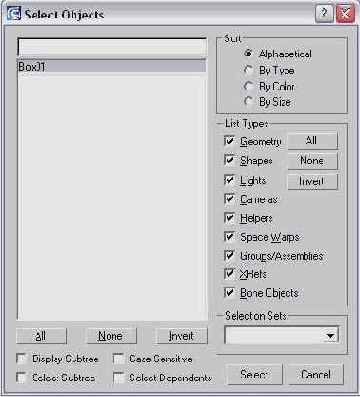
Task: Click the dialog's title bar app icon
Action: coord(14,14)
